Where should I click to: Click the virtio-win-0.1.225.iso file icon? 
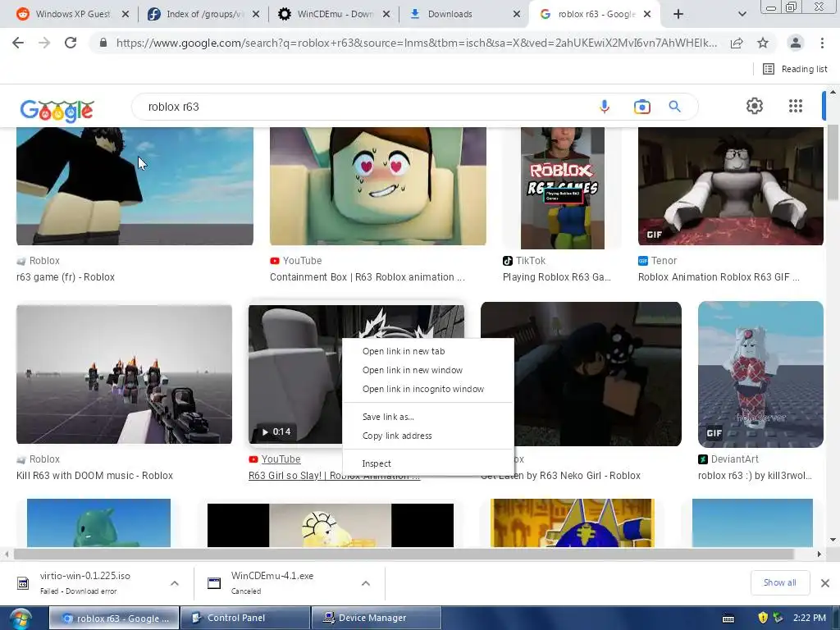click(23, 583)
